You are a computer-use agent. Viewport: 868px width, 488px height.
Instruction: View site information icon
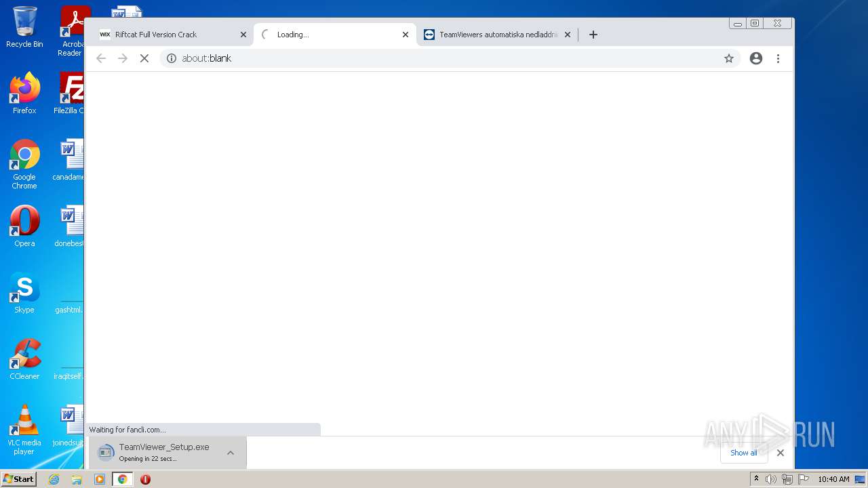pos(172,58)
